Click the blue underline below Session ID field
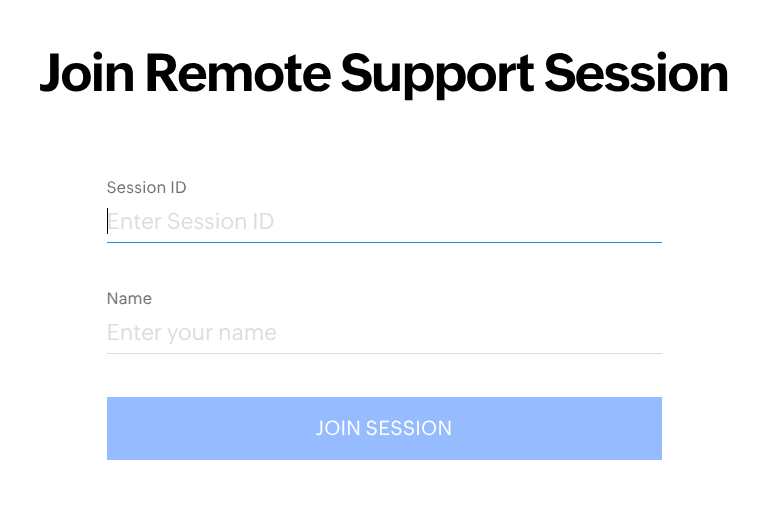782x514 pixels. (x=384, y=242)
